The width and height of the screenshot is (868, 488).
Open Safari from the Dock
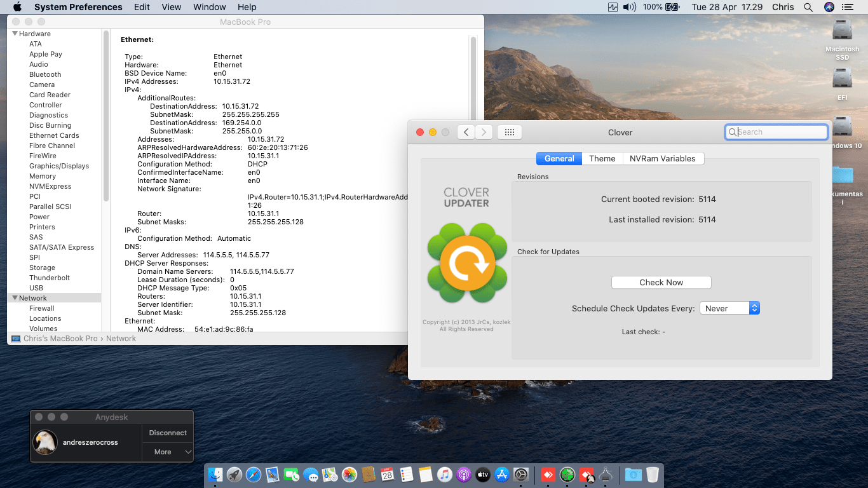254,474
